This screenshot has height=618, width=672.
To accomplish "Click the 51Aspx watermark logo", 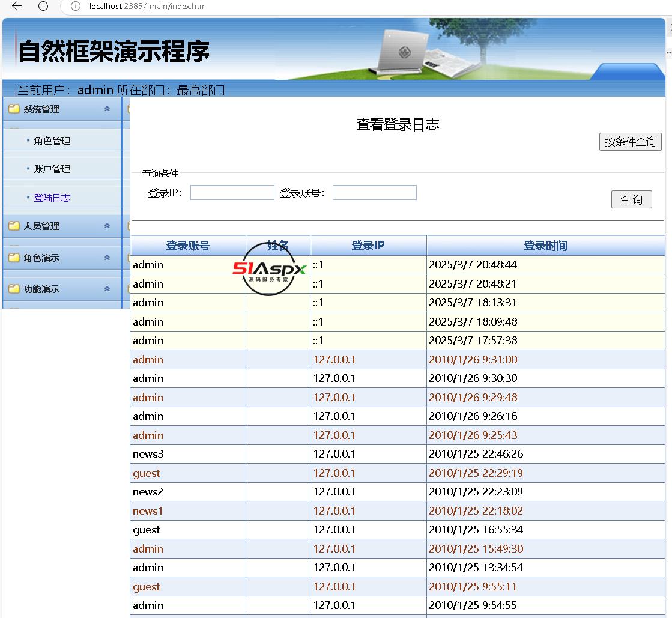I will [x=269, y=269].
